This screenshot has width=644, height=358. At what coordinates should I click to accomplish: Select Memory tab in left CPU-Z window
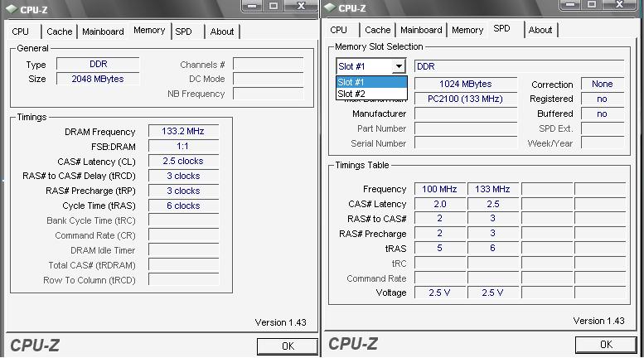[x=149, y=31]
